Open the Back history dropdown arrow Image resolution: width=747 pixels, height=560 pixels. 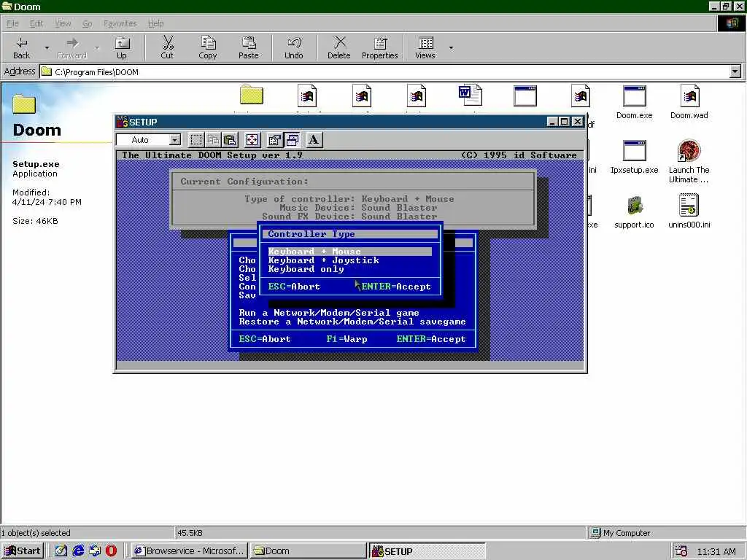(47, 47)
